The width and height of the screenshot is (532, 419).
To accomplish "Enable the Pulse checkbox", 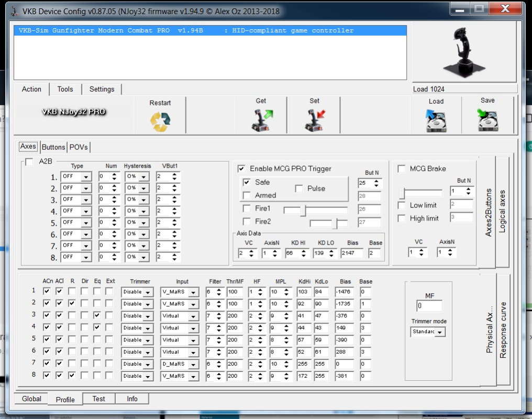I will (299, 189).
